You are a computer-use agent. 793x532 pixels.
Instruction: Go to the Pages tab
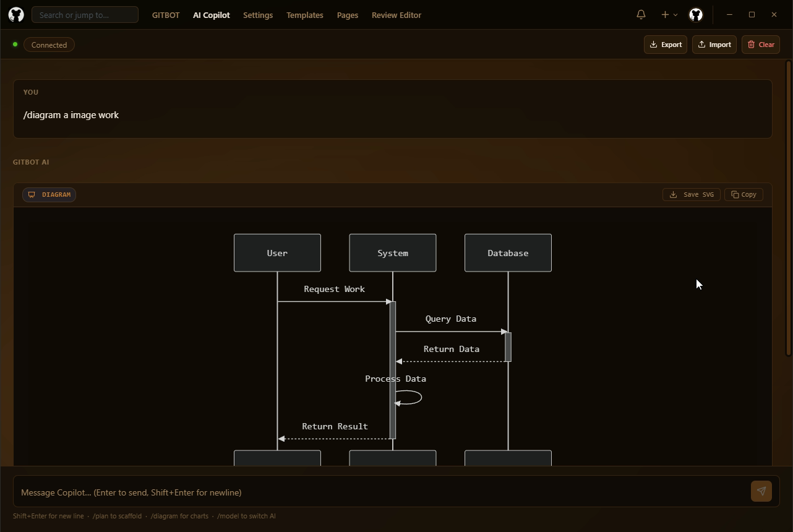[347, 15]
